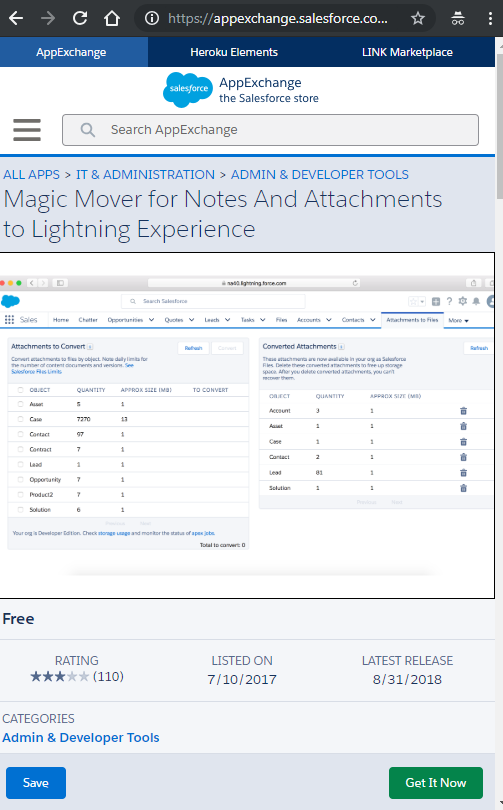
Task: Toggle the select-all OBJECT header checkbox
Action: tap(21, 390)
